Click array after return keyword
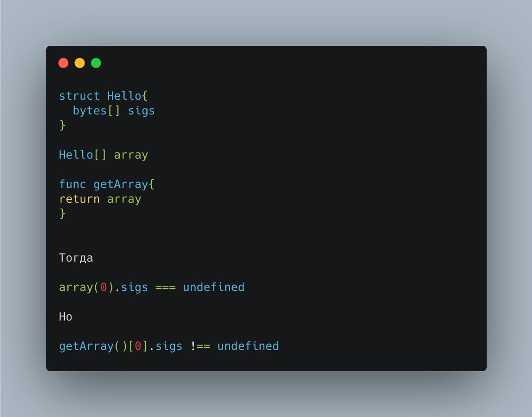The image size is (532, 417). coord(124,199)
